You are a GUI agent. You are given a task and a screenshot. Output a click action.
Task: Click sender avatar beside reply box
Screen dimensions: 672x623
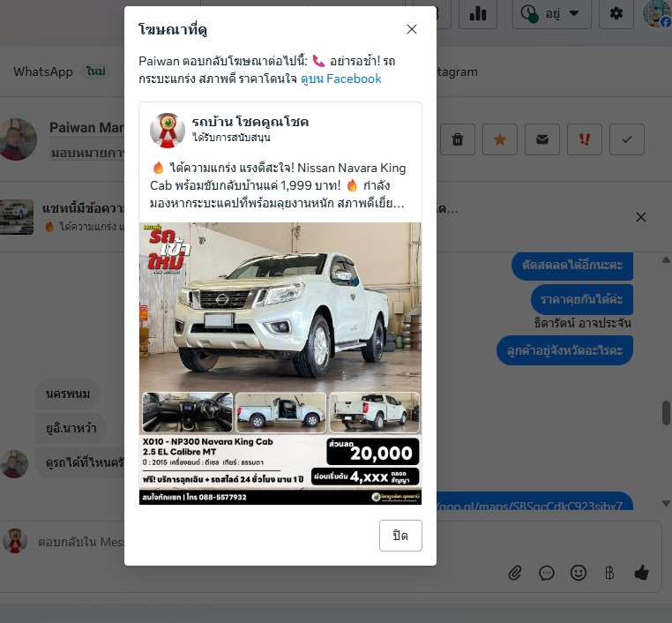[15, 541]
